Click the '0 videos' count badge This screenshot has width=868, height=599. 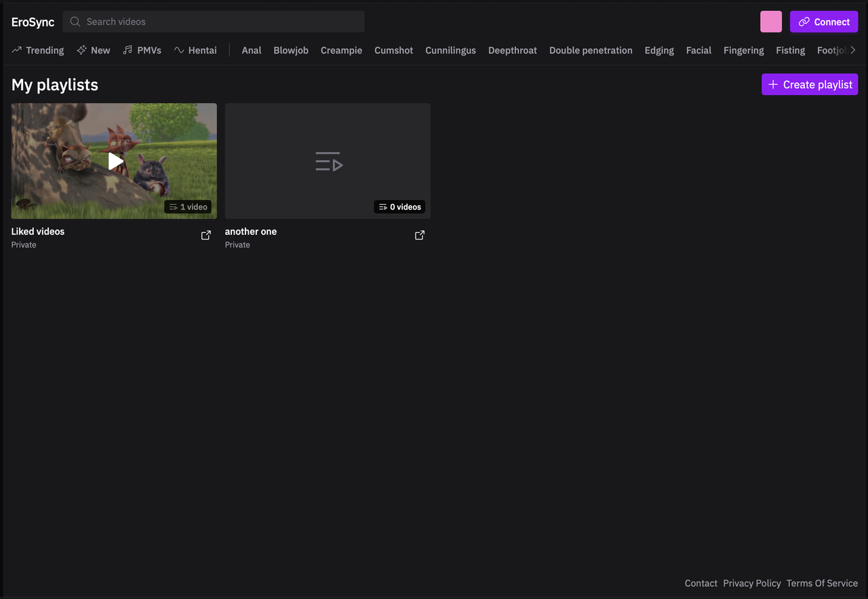coord(399,207)
